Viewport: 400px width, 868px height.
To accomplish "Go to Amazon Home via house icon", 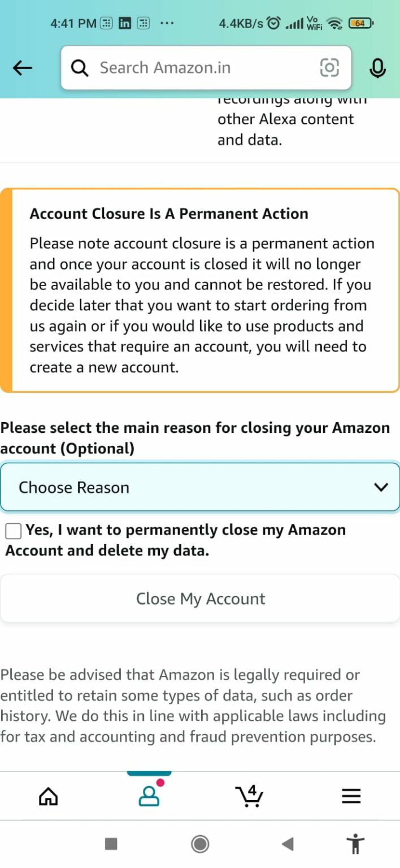I will point(48,796).
